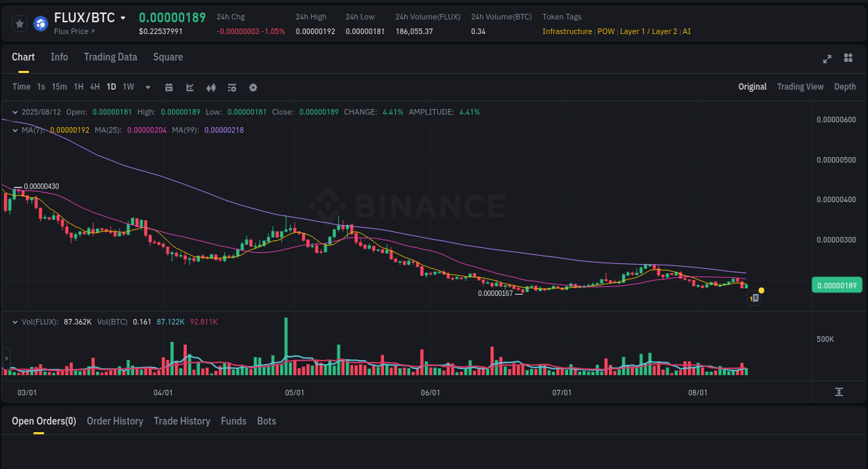Open the chart display options icon
The width and height of the screenshot is (868, 469).
click(232, 88)
